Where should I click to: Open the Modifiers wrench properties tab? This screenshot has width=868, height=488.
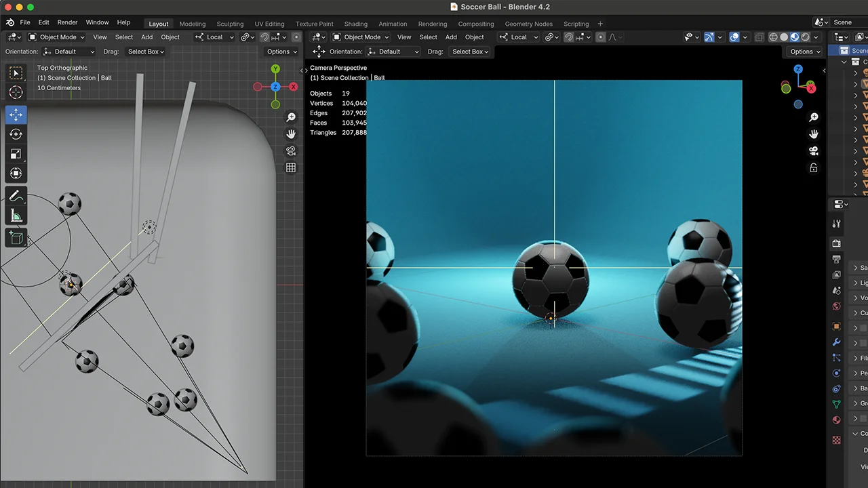click(x=836, y=342)
